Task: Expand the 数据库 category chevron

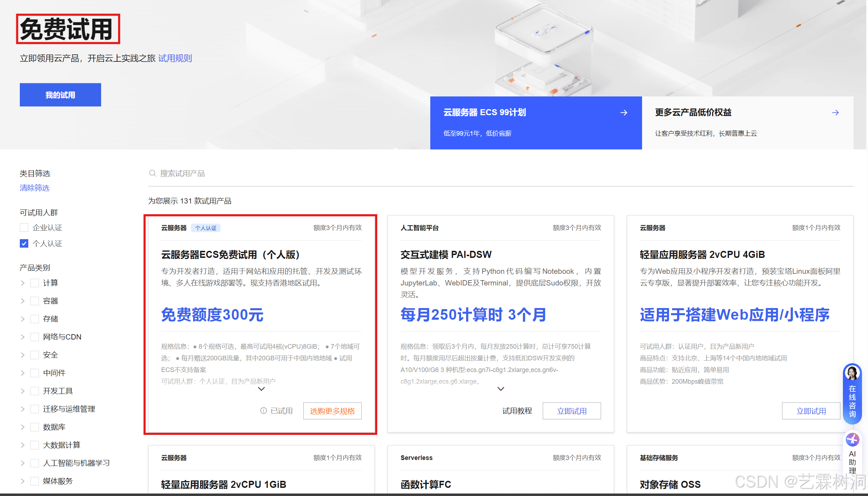Action: click(23, 427)
